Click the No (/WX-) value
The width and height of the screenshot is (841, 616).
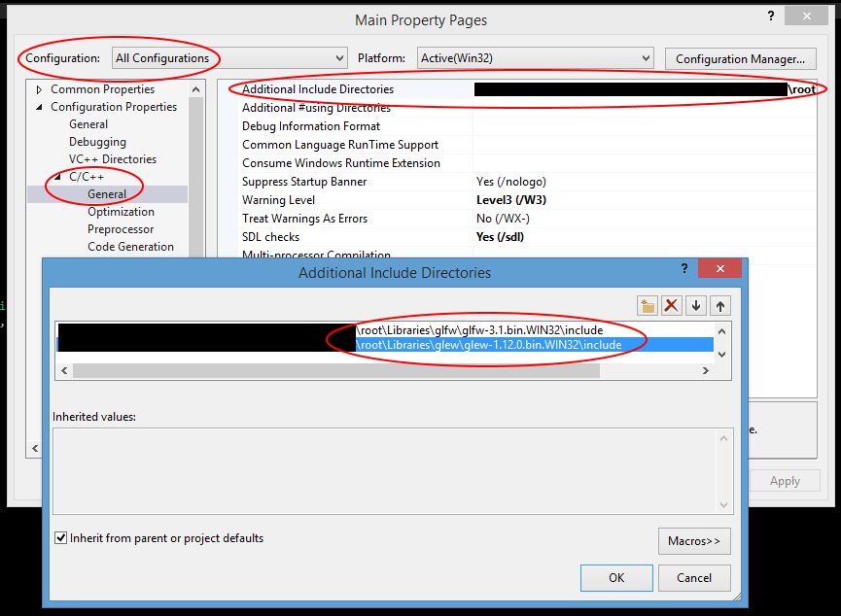click(503, 219)
